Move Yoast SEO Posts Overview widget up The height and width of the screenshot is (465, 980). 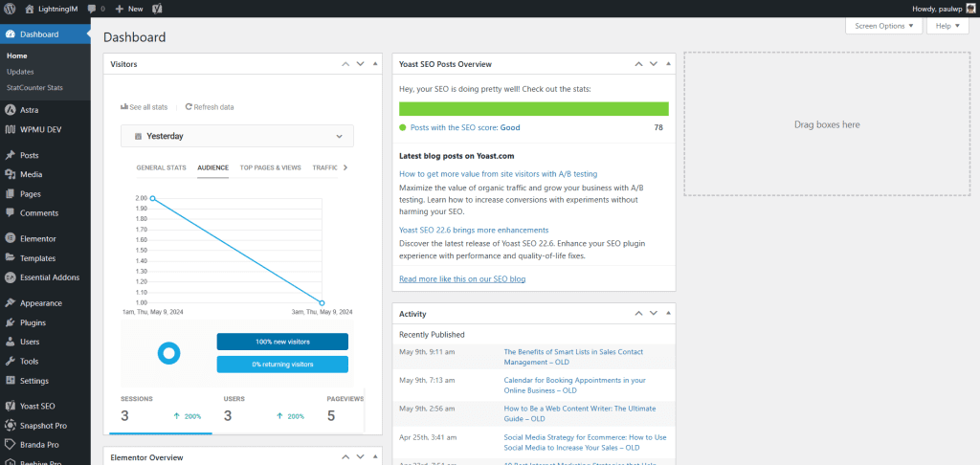click(638, 64)
